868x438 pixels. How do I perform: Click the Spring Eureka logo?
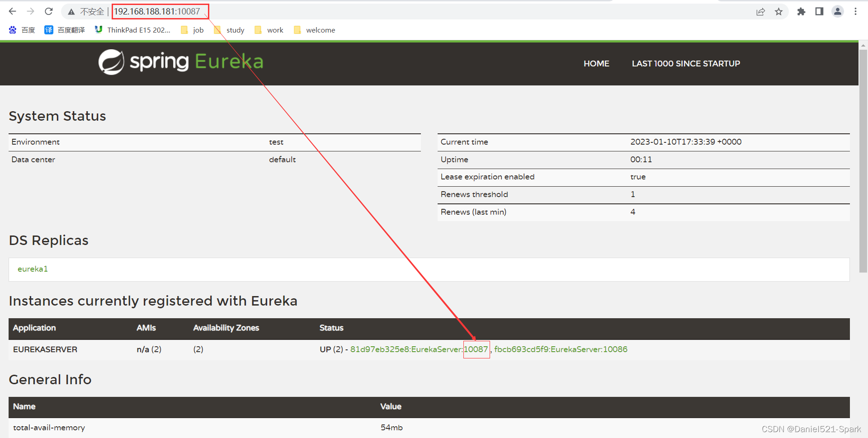[181, 62]
